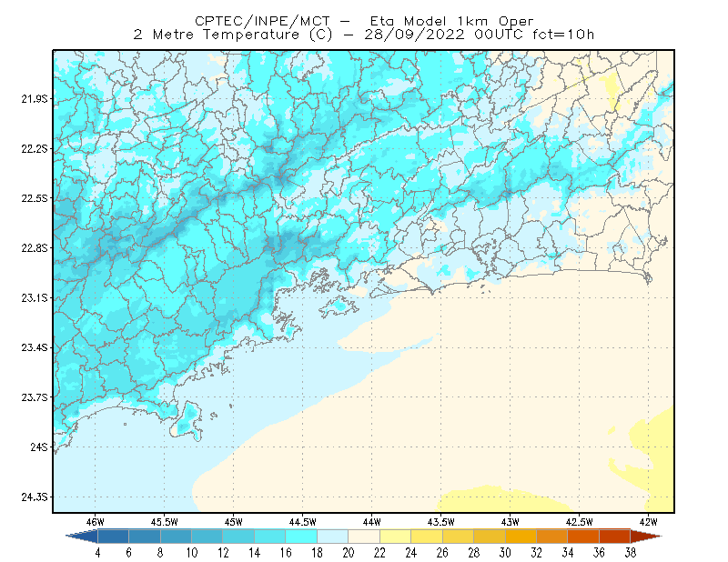Click the Ilha Grande island on the map
Image resolution: width=728 pixels, height=562 pixels.
(x=339, y=306)
